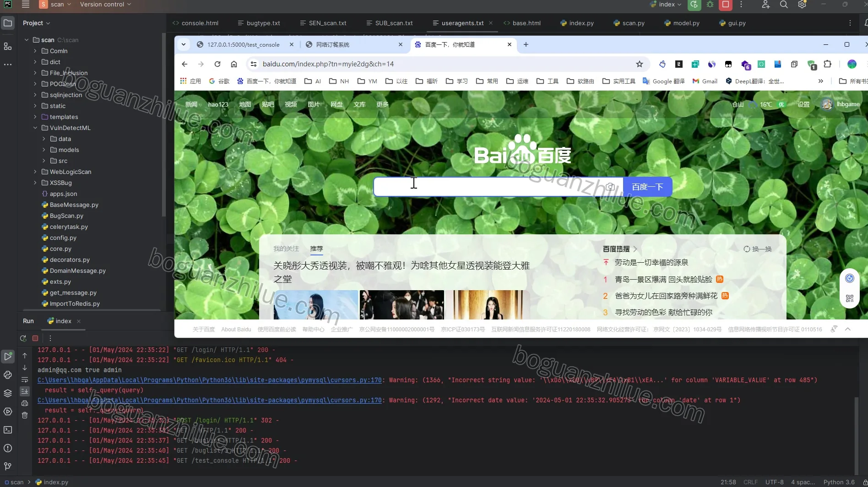
Task: Toggle soft-wrap in run console
Action: click(x=25, y=379)
